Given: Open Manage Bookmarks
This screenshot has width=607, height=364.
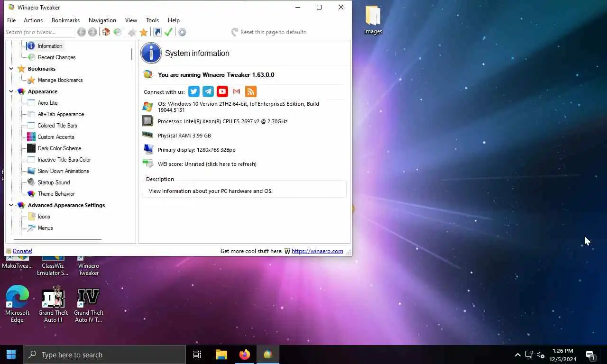Looking at the screenshot, I should tap(60, 80).
